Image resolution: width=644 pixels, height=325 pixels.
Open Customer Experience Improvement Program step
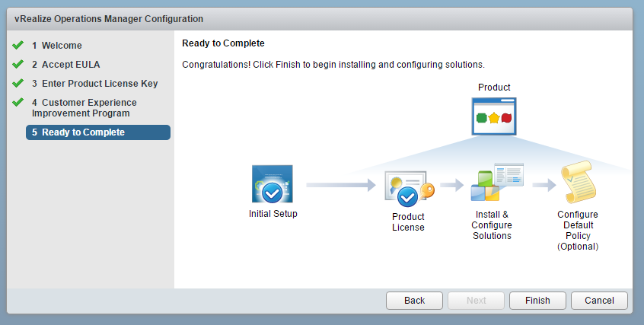pyautogui.click(x=84, y=107)
